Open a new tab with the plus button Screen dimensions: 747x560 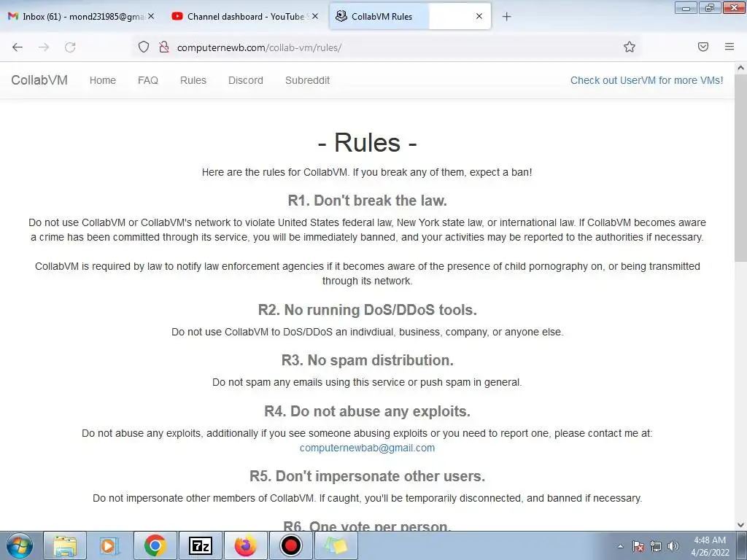click(x=506, y=17)
